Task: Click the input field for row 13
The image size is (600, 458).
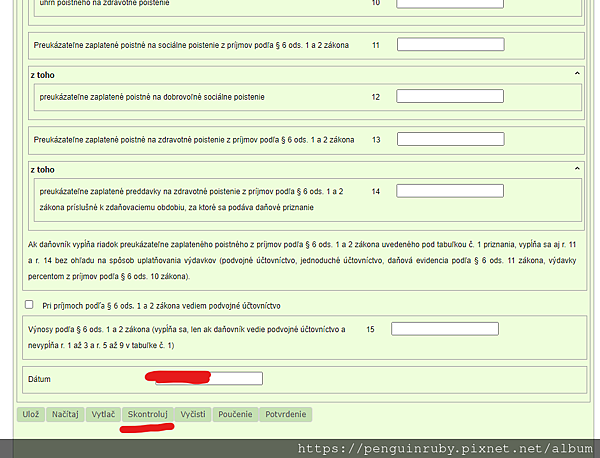Action: pos(450,139)
